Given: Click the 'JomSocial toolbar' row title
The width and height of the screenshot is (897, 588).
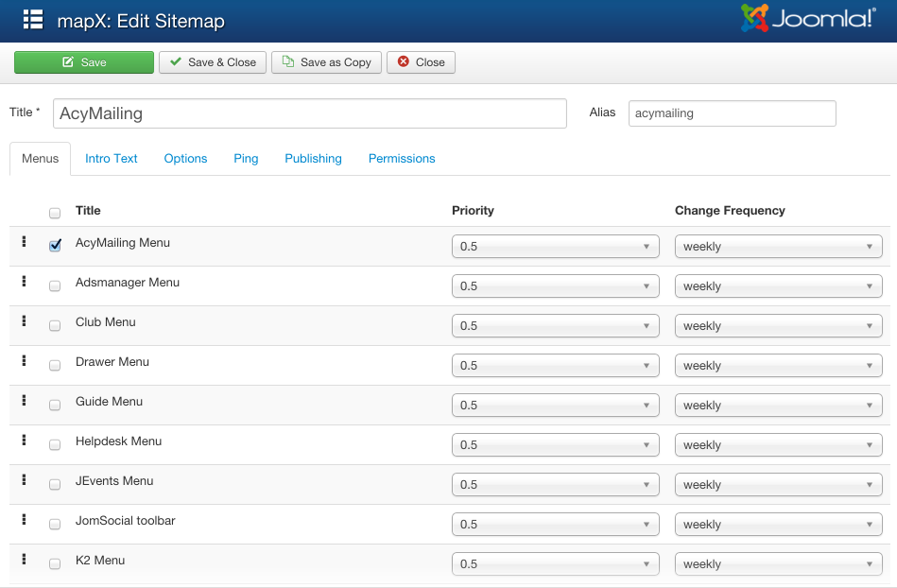Looking at the screenshot, I should pyautogui.click(x=126, y=521).
